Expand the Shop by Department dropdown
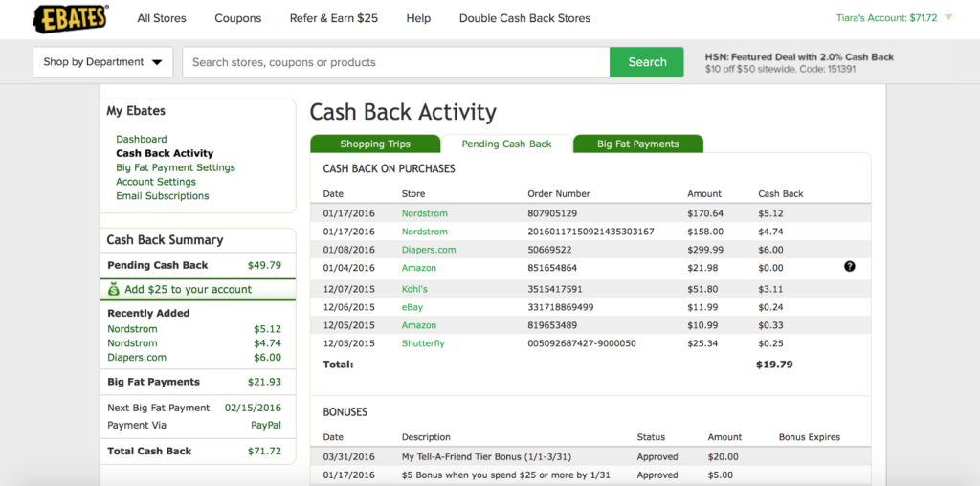 [x=103, y=62]
